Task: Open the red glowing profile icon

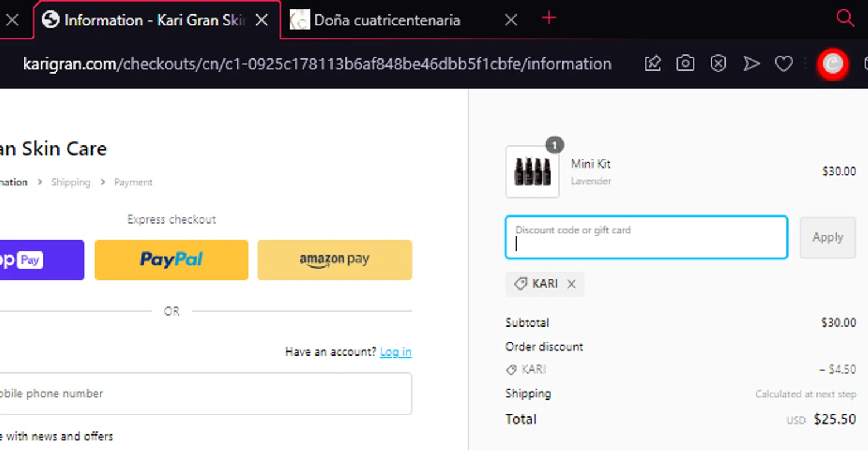Action: (833, 64)
